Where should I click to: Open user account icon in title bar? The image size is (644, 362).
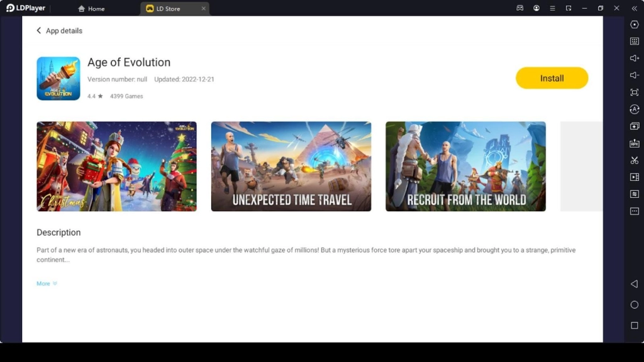536,8
